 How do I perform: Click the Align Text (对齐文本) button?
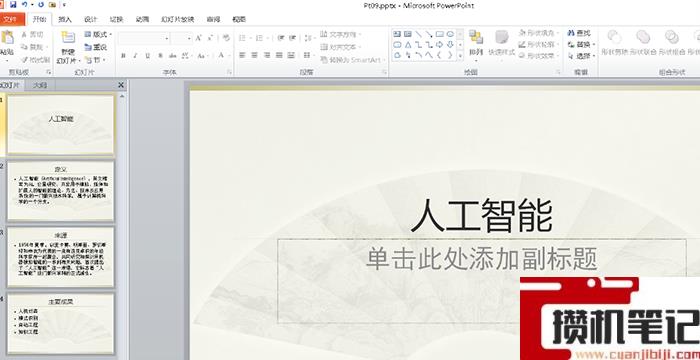341,47
